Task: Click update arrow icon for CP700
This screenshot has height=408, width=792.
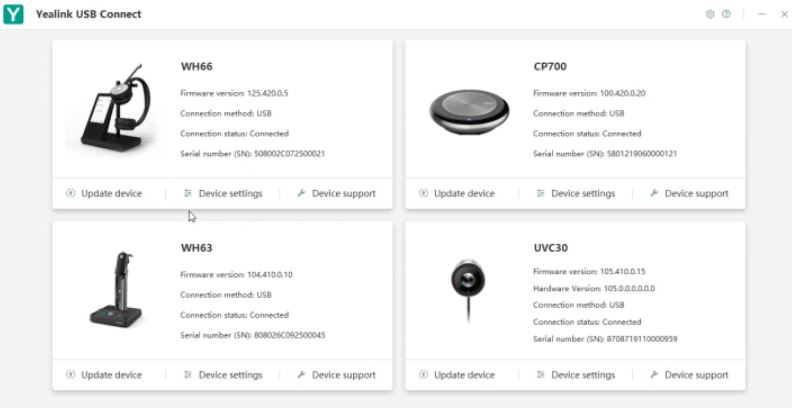Action: click(423, 193)
